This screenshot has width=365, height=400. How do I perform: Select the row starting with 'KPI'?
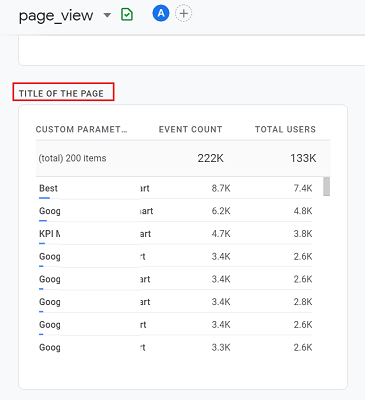click(176, 234)
